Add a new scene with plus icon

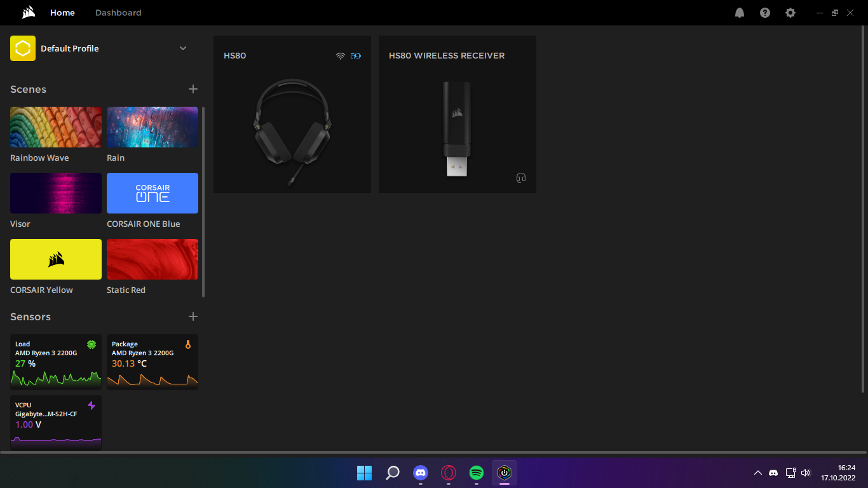click(x=193, y=89)
